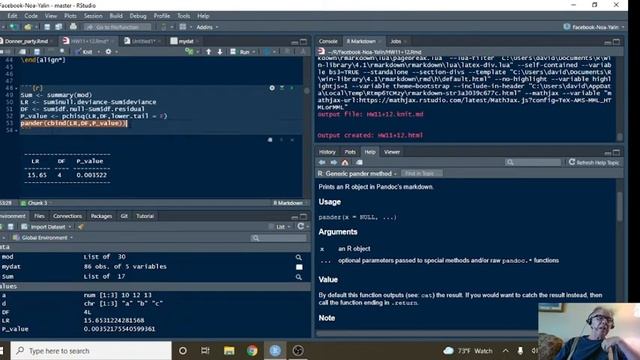Image resolution: width=640 pixels, height=360 pixels.
Task: Clear the environment with the broom icon
Action: point(80,227)
